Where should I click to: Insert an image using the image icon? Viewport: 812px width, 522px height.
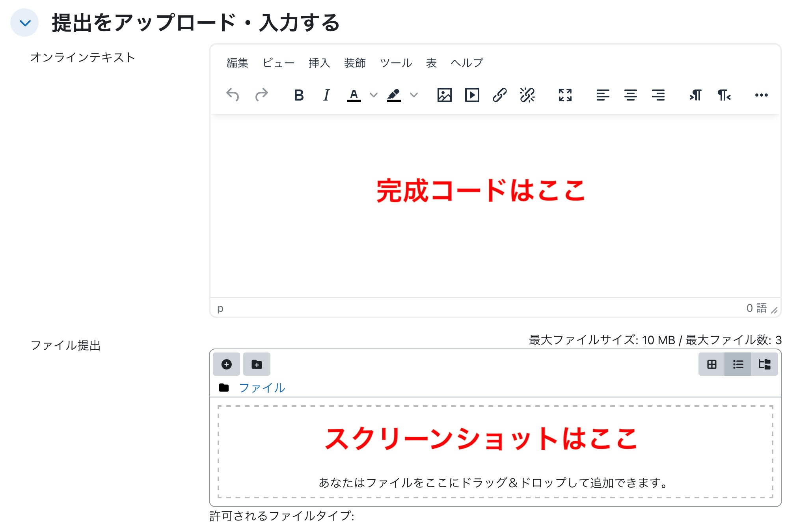point(444,95)
